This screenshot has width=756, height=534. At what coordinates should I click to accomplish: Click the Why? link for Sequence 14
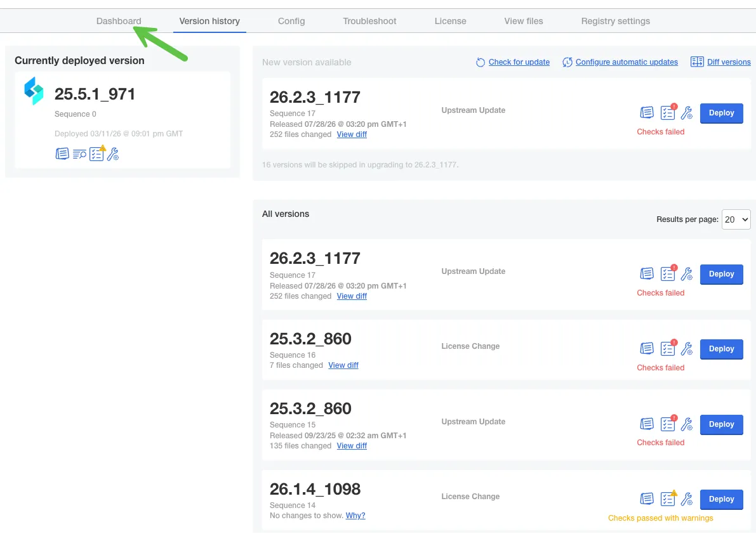tap(355, 516)
